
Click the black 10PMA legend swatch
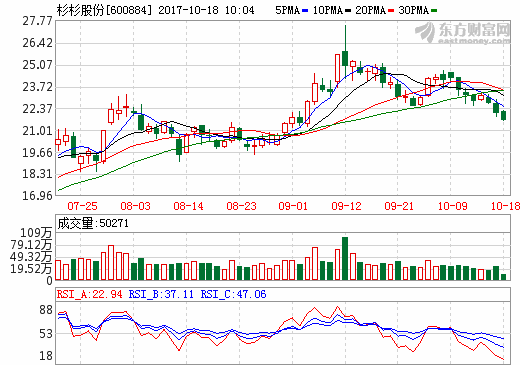click(x=348, y=11)
